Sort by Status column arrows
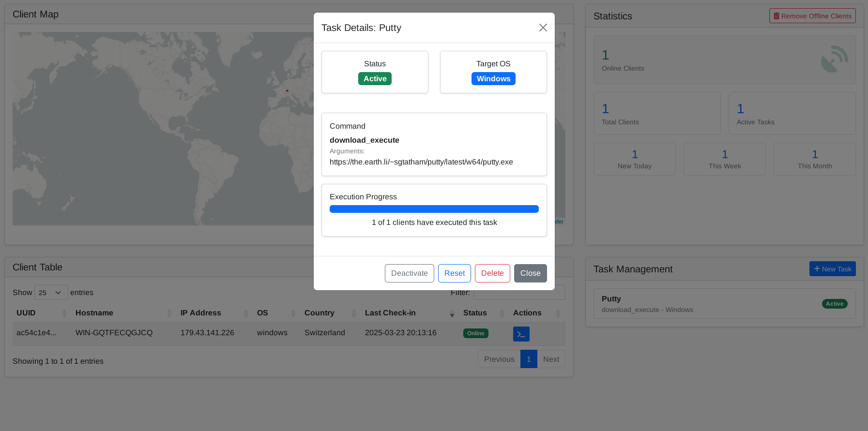The image size is (868, 431). click(x=502, y=313)
